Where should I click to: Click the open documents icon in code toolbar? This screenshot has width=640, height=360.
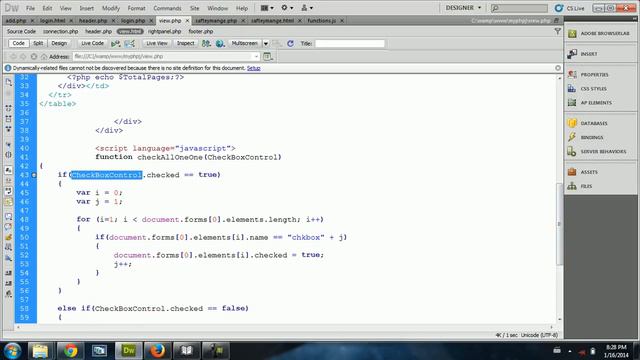9,82
